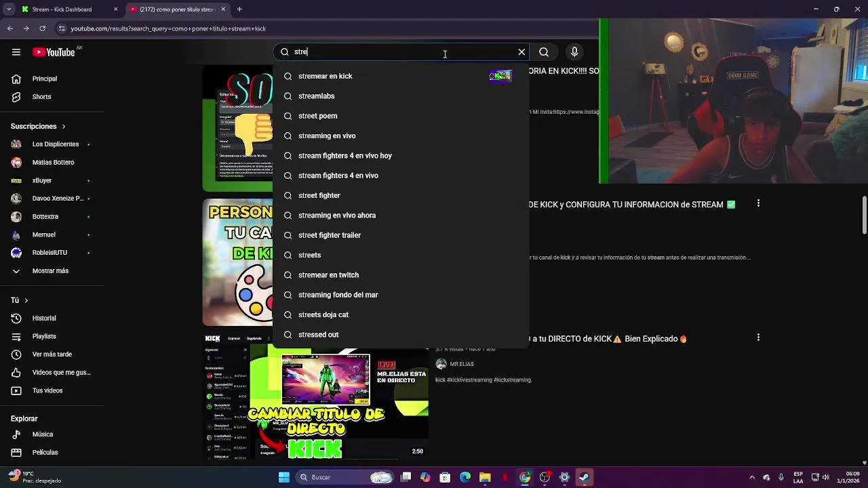Screen dimensions: 868x488
Task: Open Netflix from the taskbar
Action: tap(505, 477)
